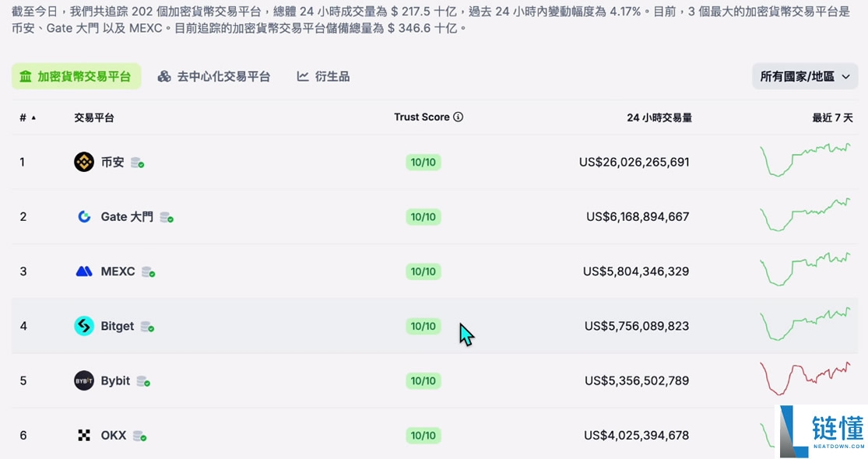
Task: Click the 7-day sparkline chart for Bitget
Action: click(805, 324)
